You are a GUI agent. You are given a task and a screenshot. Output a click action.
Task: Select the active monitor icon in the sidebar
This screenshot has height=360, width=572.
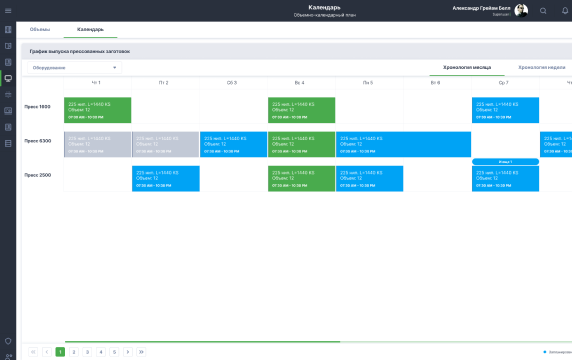coord(8,78)
